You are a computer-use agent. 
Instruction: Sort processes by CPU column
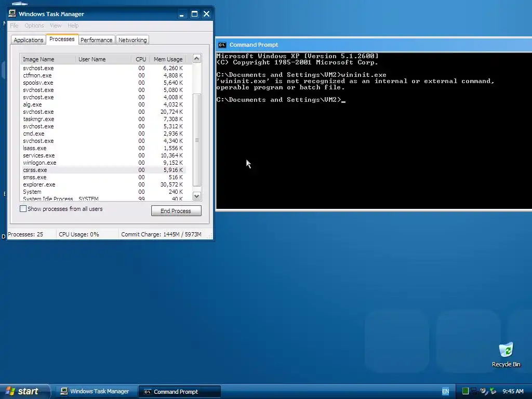coord(140,59)
